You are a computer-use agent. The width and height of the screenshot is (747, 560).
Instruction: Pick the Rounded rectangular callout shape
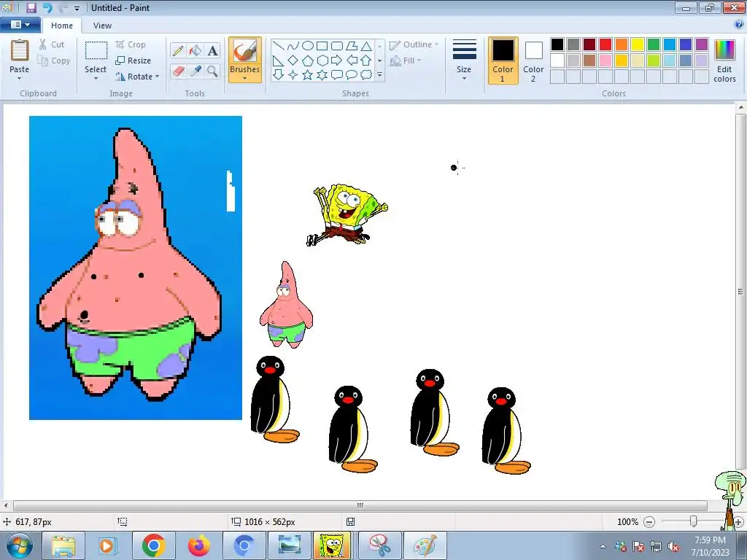click(337, 75)
